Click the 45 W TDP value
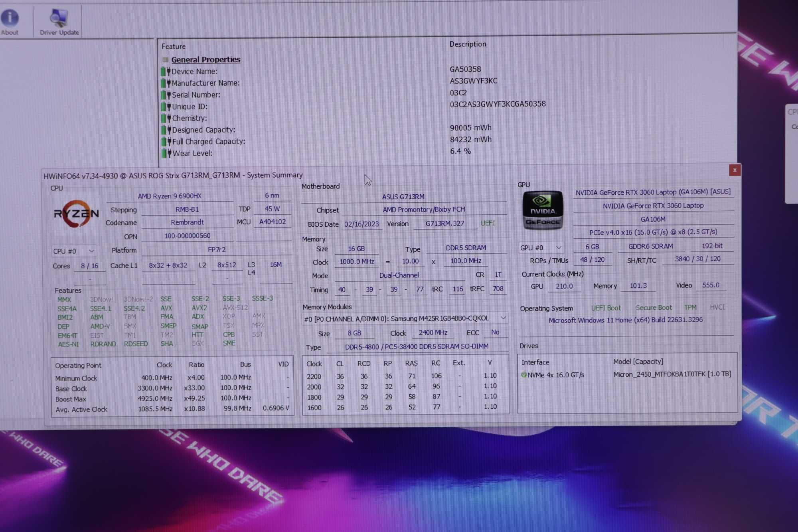 tap(272, 209)
